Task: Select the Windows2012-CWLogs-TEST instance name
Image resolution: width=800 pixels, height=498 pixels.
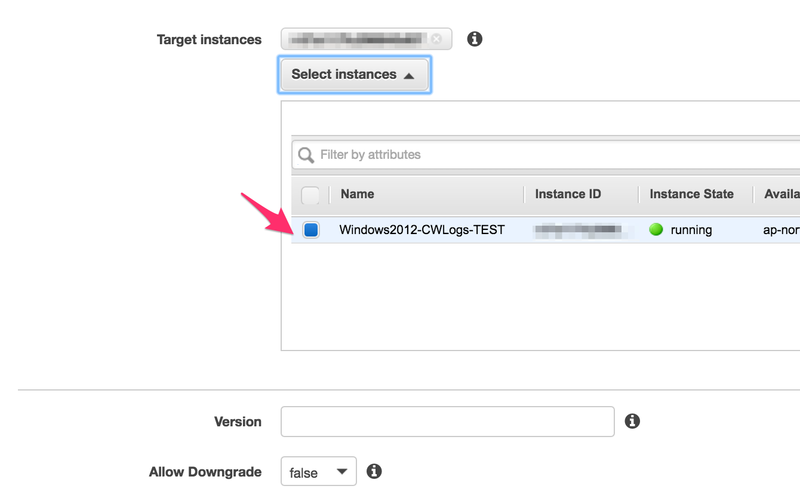Action: (422, 230)
